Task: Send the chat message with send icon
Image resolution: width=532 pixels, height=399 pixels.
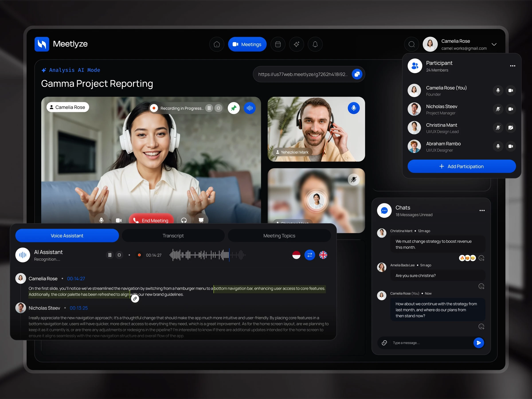Action: [x=479, y=343]
